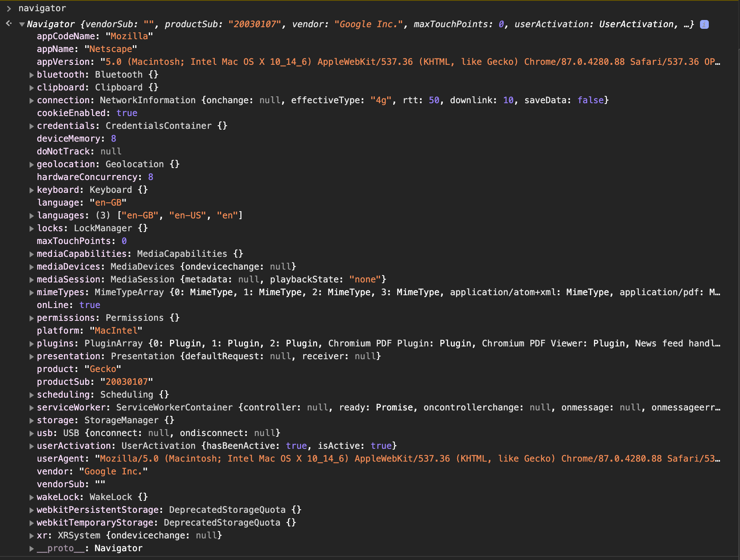The image size is (740, 560).
Task: Expand the mimeTypes MimeTypeArray
Action: point(32,292)
